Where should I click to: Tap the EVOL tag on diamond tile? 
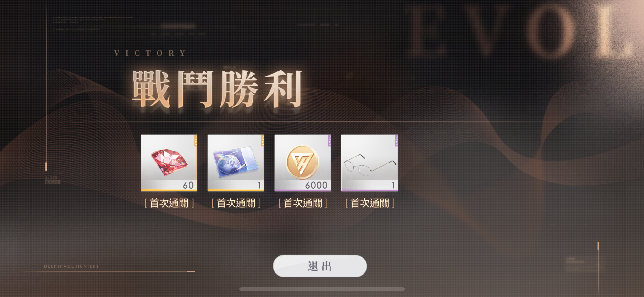[x=196, y=140]
